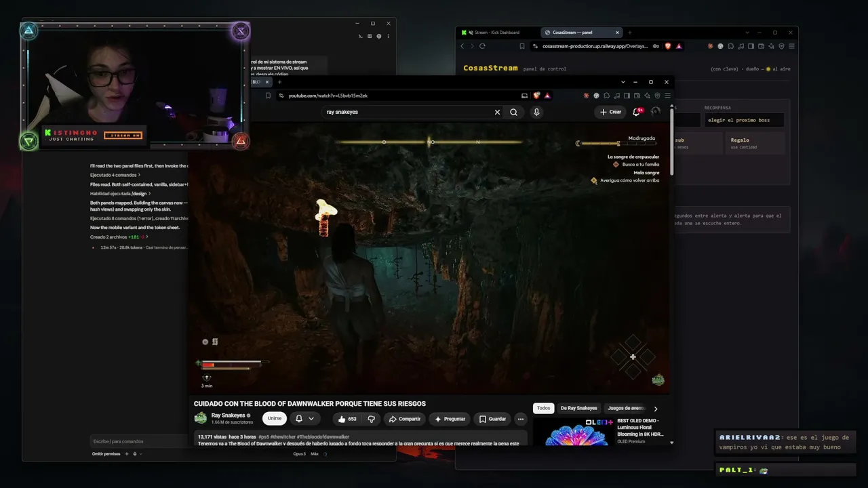Open Brave Shields icon in YouTube window
The height and width of the screenshot is (488, 868).
537,96
